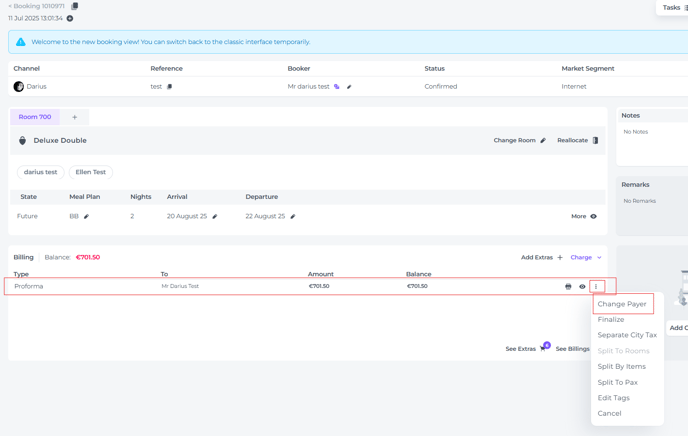Click the '20 August 25' arrival date
The image size is (688, 436).
pos(186,216)
